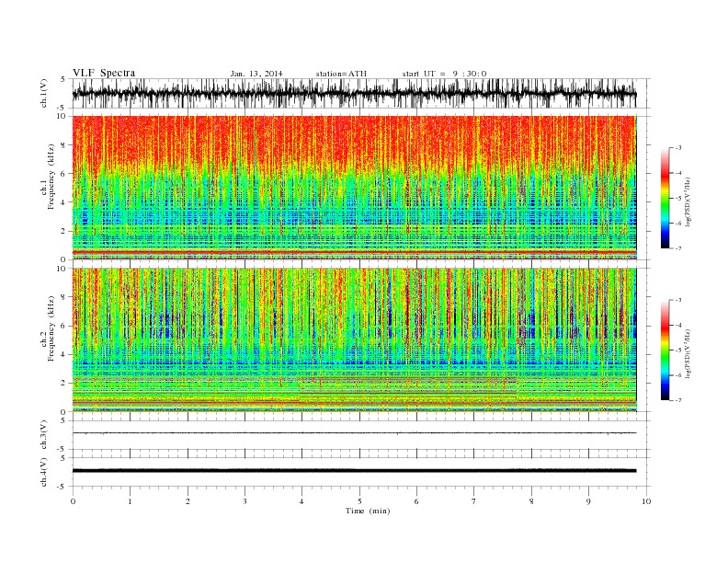Click the ch.1 colorbar "log(PSD)(V²/Hz)" label
This screenshot has width=728, height=563.
point(688,201)
